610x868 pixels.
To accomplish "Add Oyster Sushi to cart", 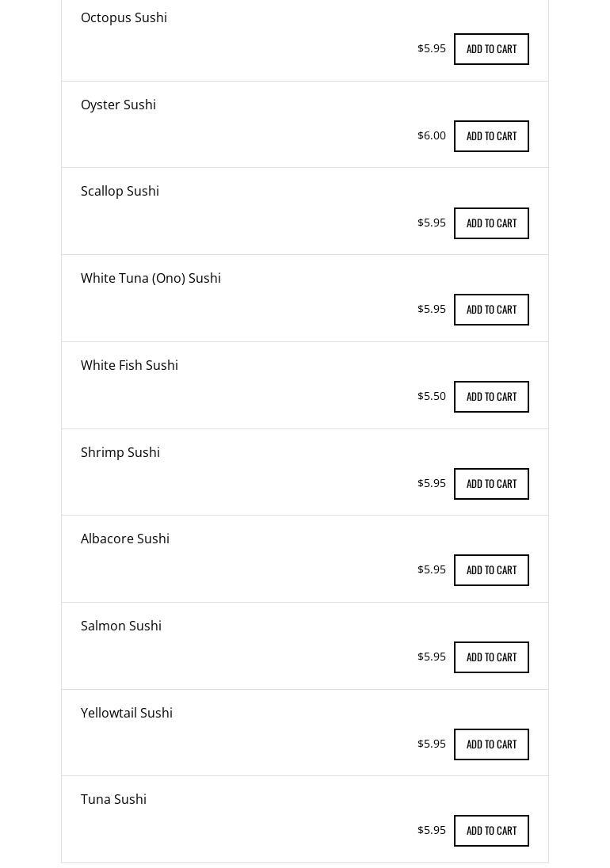I will [x=491, y=136].
